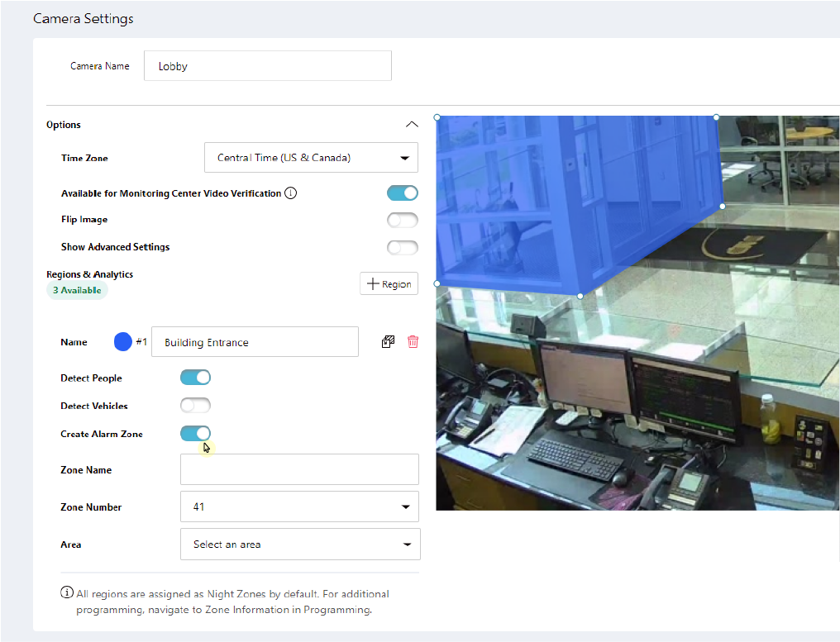Click the Camera Name field

[267, 66]
